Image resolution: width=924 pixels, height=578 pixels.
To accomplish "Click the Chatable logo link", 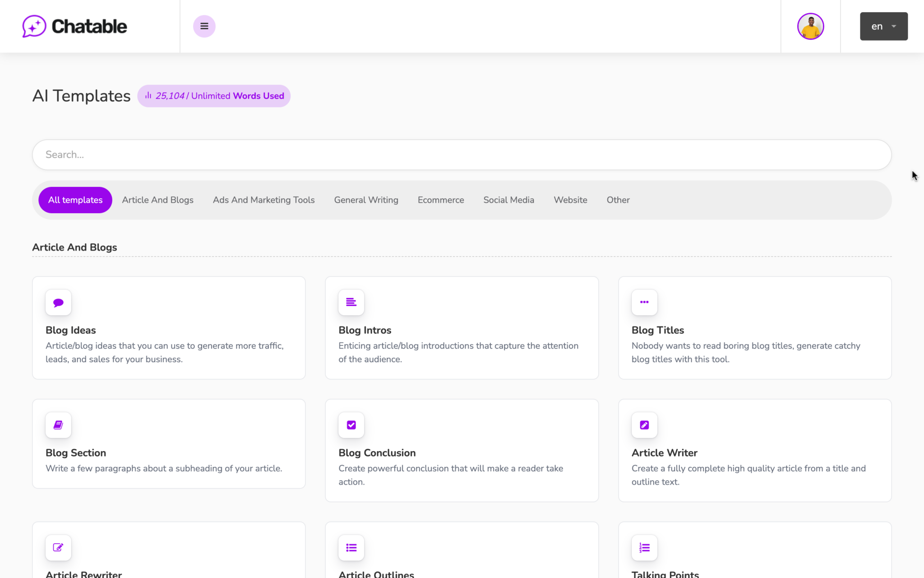I will (x=75, y=26).
